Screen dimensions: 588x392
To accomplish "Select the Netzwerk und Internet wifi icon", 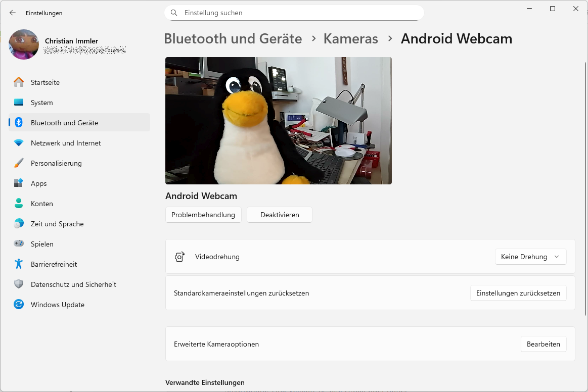I will tap(19, 143).
